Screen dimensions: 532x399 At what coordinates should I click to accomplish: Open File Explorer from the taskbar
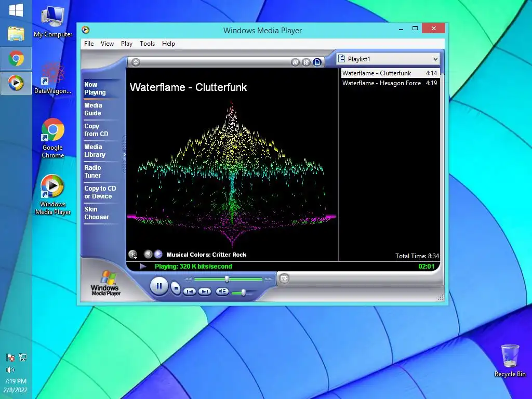[x=16, y=34]
